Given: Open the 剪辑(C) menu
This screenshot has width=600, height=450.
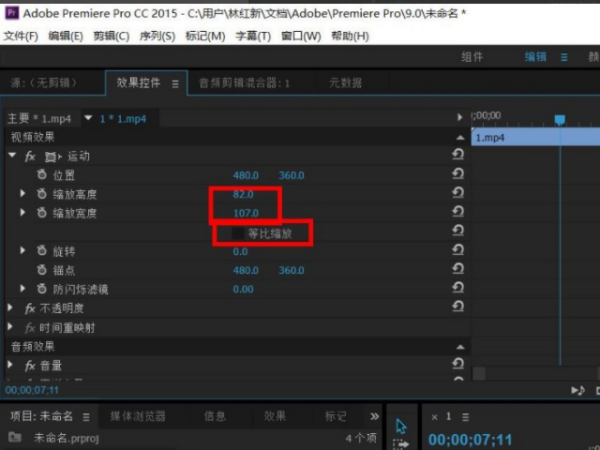Looking at the screenshot, I should tap(111, 36).
